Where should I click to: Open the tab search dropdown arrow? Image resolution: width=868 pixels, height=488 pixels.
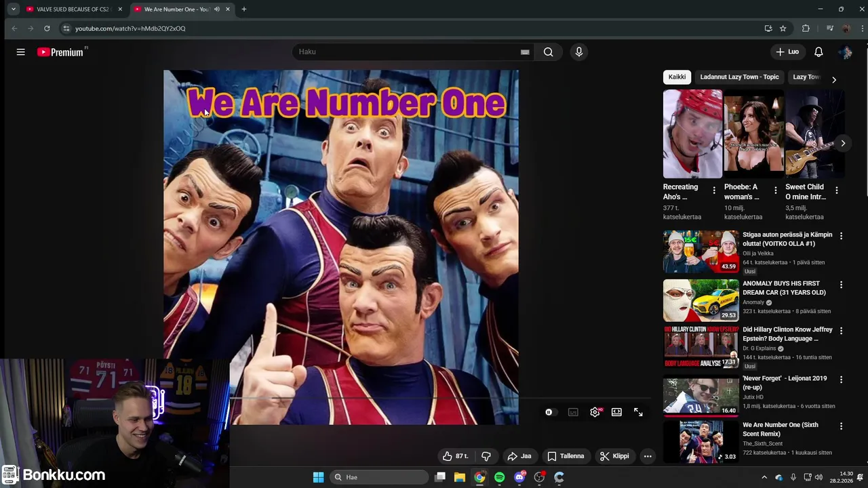(x=14, y=9)
